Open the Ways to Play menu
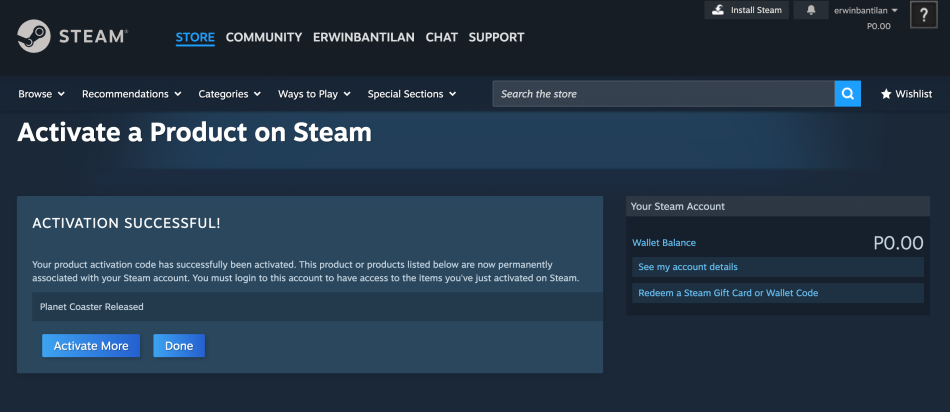Image resolution: width=950 pixels, height=412 pixels. coord(314,94)
